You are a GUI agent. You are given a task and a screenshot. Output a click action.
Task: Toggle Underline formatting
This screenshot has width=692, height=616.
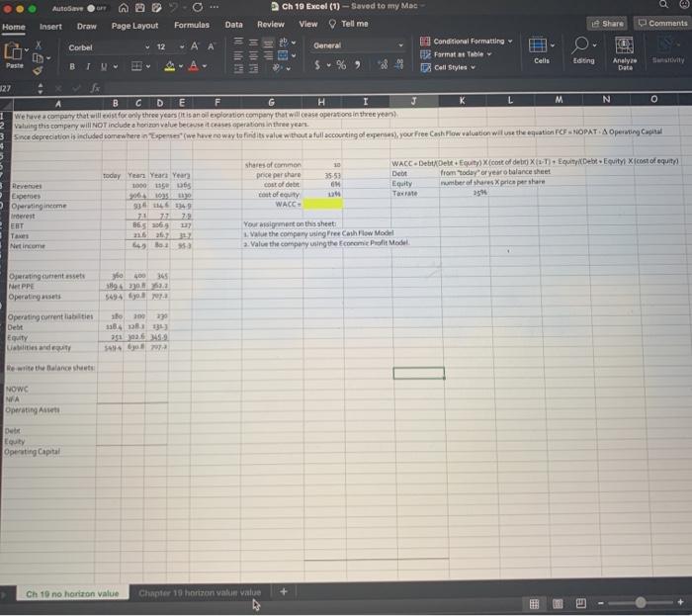(x=104, y=66)
